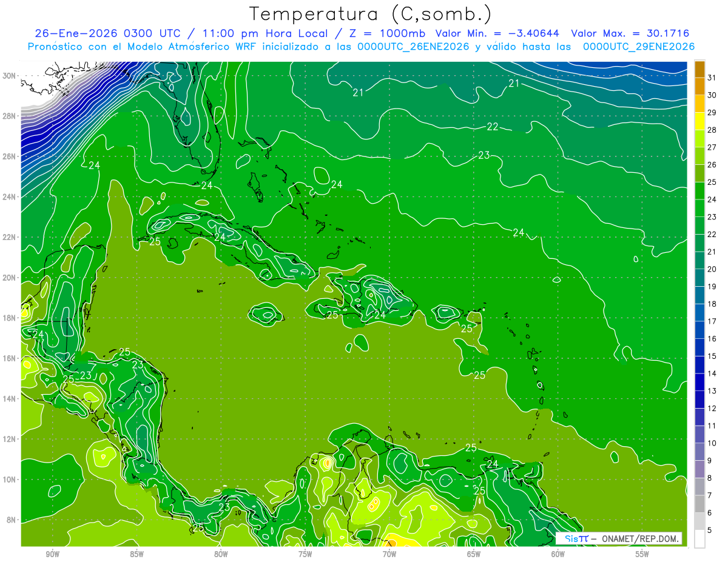This screenshot has width=728, height=562.
Task: Click the '8N' latitude axis label
Action: click(x=12, y=520)
